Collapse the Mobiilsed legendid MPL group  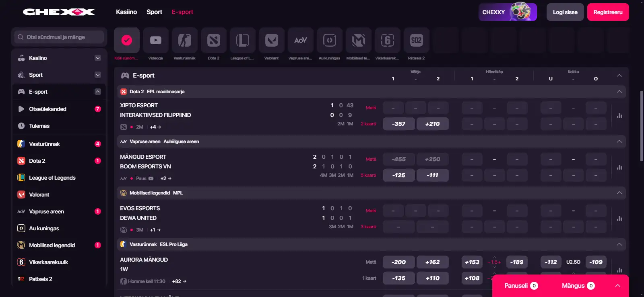click(x=619, y=193)
